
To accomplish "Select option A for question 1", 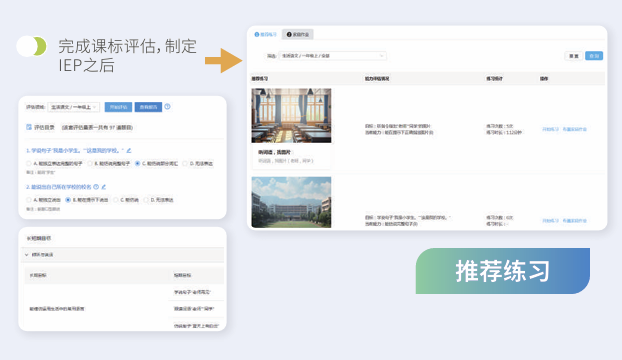I will click(x=29, y=163).
